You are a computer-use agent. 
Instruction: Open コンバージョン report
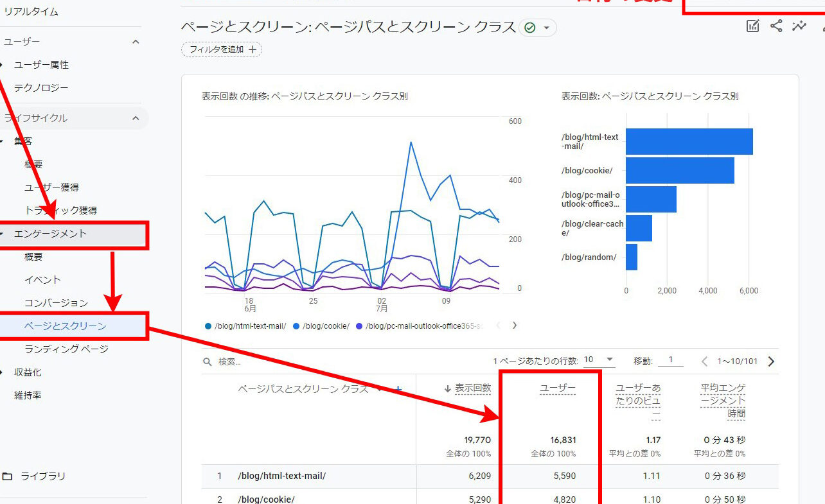click(x=56, y=303)
